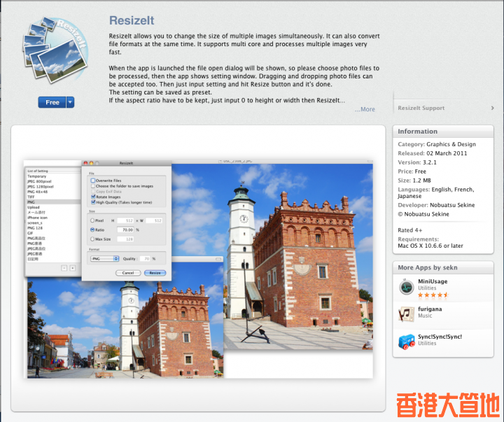Uncheck High Quality checkbox
Viewport: 504px width, 422px height.
[x=93, y=202]
